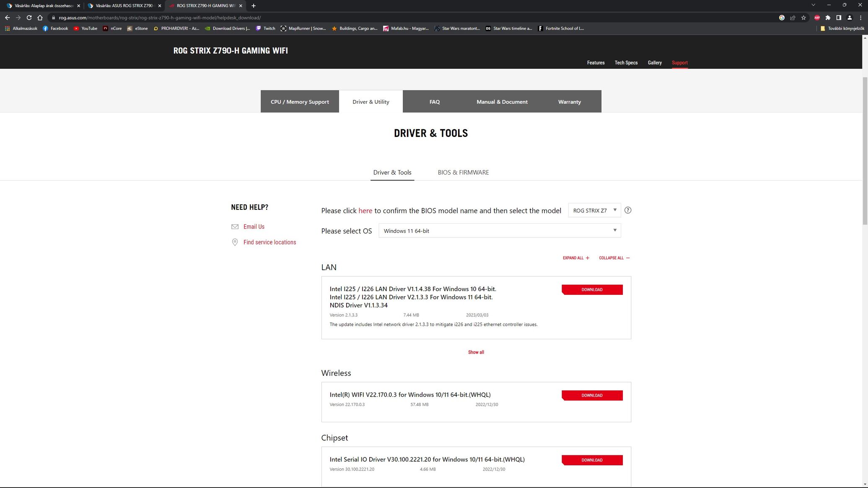Viewport: 868px width, 488px height.
Task: Click the page vertical scrollbar
Action: (865, 151)
